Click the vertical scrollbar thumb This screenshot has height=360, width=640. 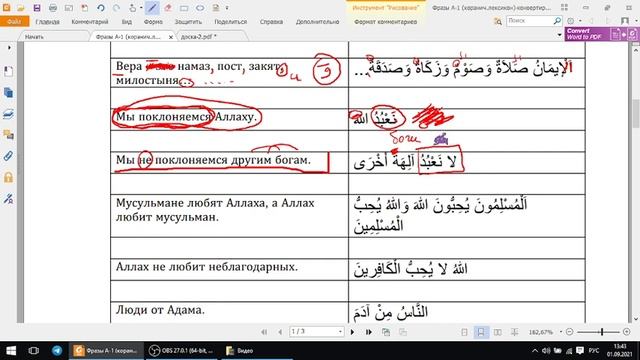click(x=636, y=113)
